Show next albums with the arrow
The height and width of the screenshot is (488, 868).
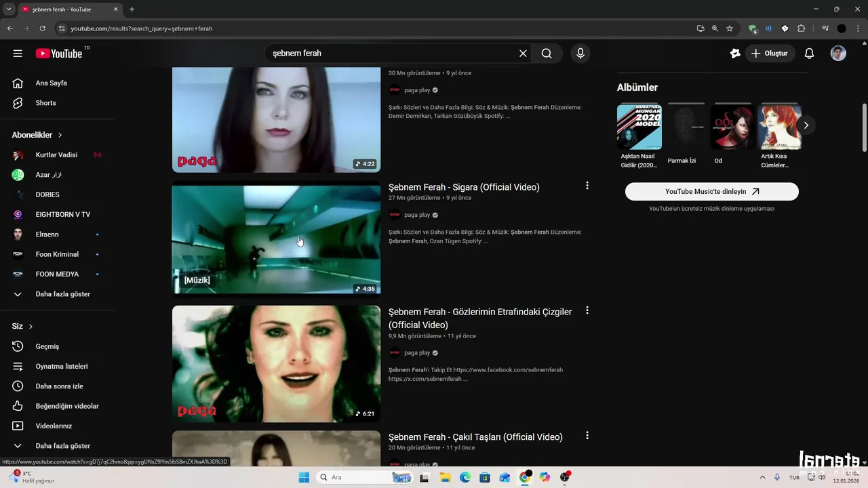coord(806,125)
